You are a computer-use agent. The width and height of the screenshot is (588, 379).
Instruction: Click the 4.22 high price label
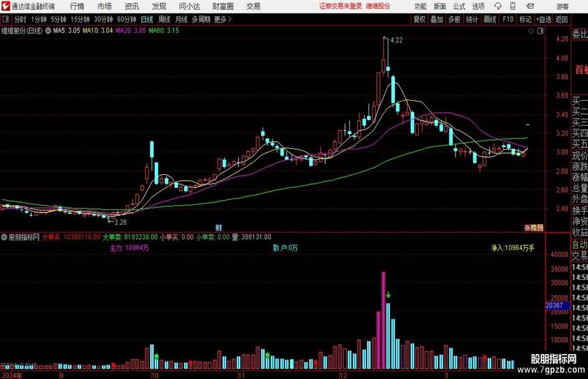396,40
